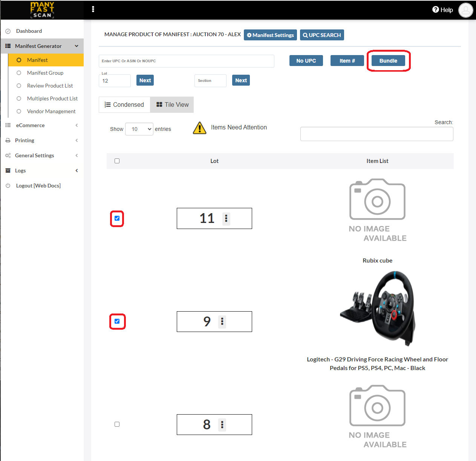Click the table Search box
476x461 pixels.
click(377, 134)
